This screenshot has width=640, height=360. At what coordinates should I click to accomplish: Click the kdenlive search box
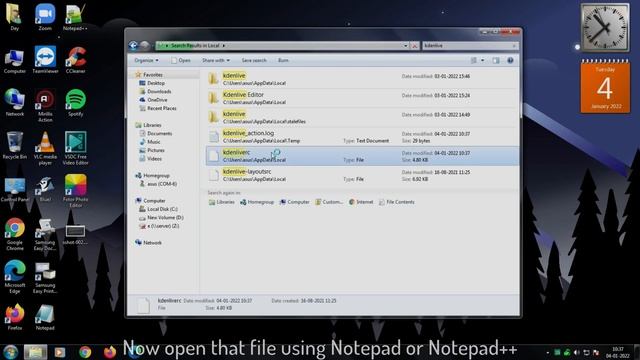click(470, 46)
